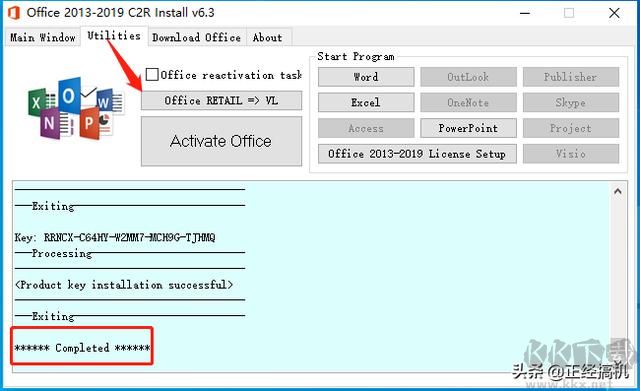Screen dimensions: 640x391
Task: Click the product key line in log
Action: 115,238
